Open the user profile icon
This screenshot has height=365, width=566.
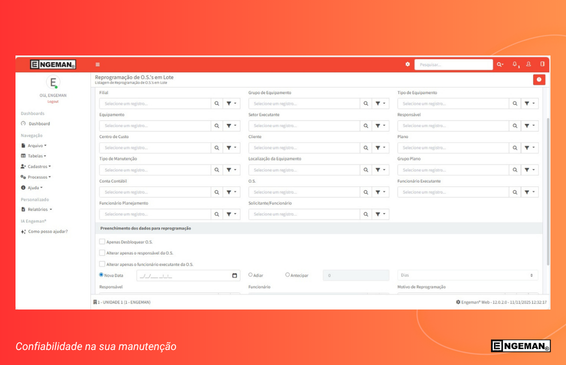pos(528,64)
